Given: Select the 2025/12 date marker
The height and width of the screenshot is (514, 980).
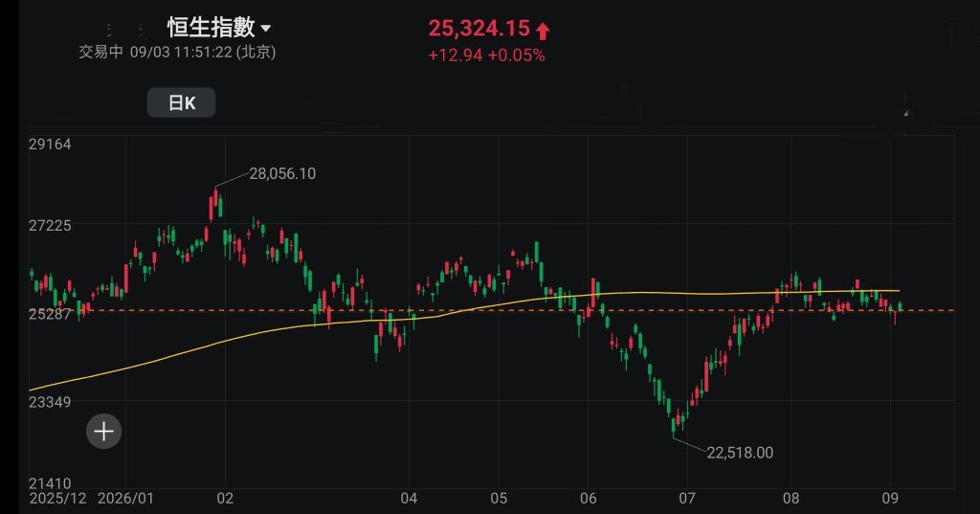Looking at the screenshot, I should tap(60, 499).
